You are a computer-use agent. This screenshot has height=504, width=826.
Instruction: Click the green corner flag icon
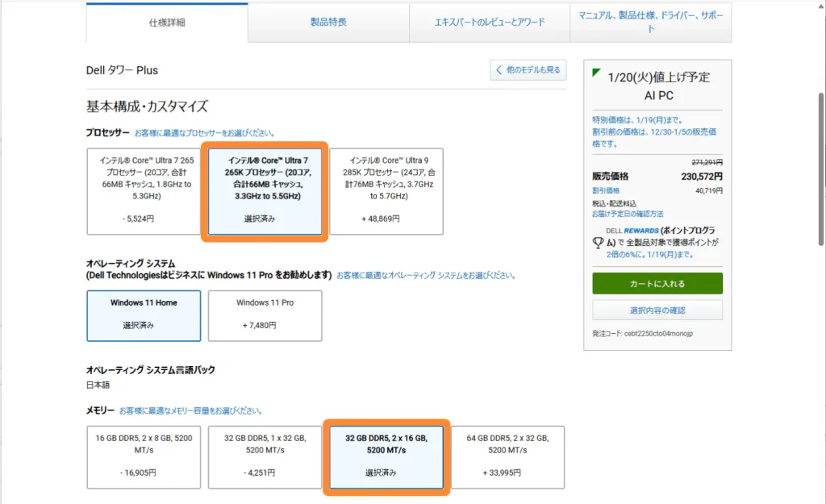click(x=596, y=73)
